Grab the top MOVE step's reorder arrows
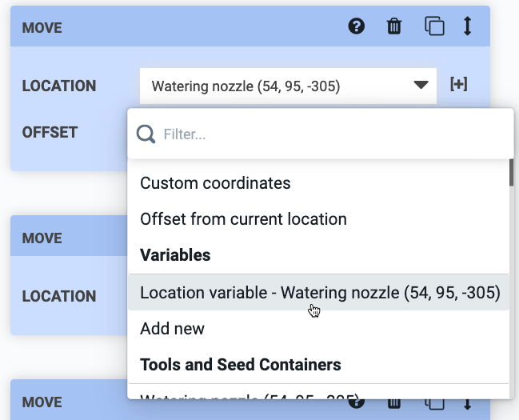The image size is (519, 420). pyautogui.click(x=467, y=26)
